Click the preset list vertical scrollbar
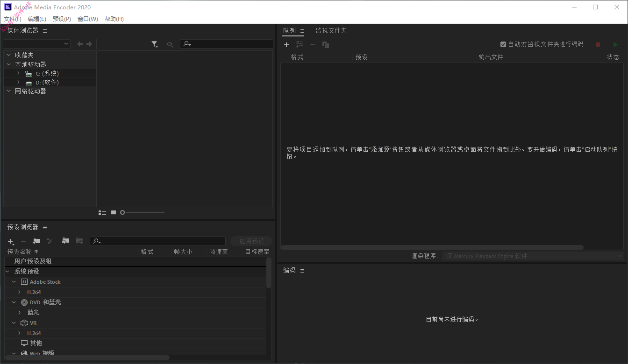Screen dimensions: 628x364 point(269,273)
